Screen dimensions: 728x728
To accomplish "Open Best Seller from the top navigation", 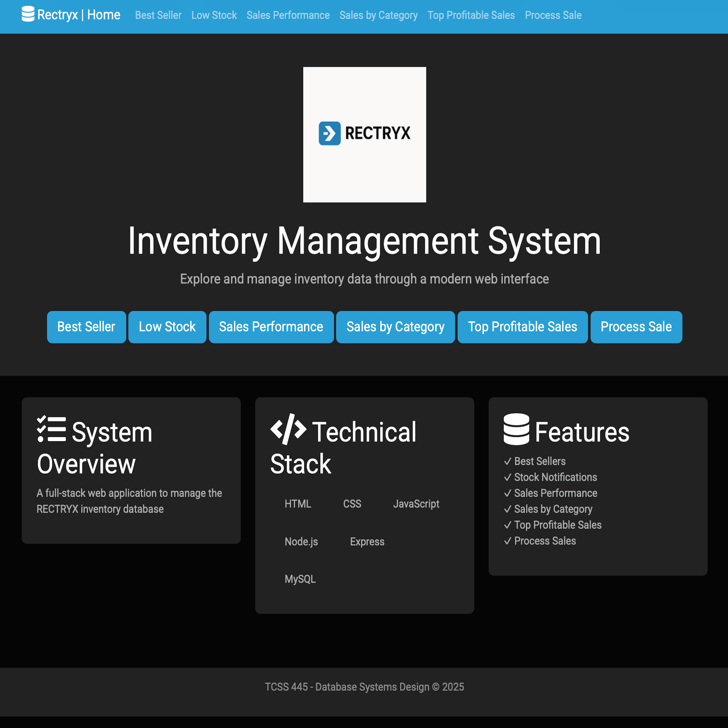I will pos(158,15).
